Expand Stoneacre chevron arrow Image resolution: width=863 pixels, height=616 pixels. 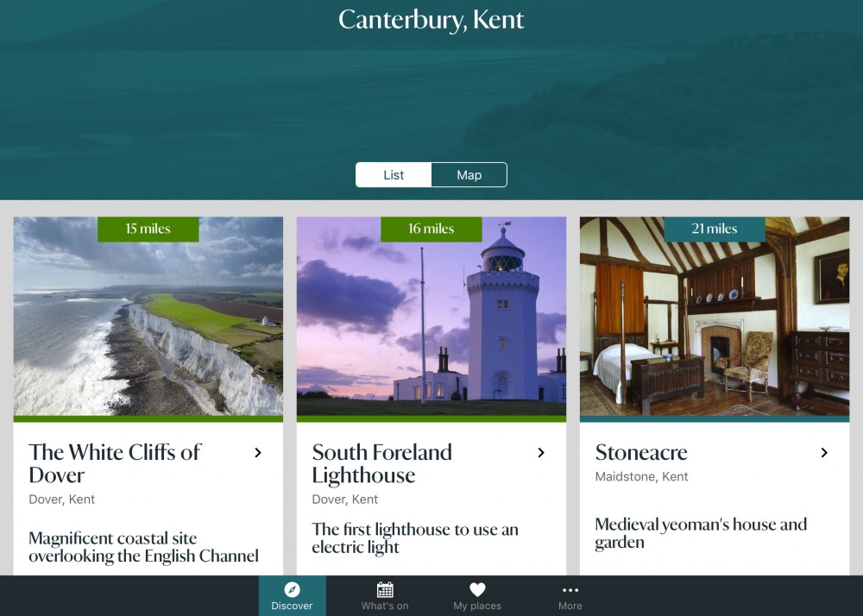(x=824, y=453)
